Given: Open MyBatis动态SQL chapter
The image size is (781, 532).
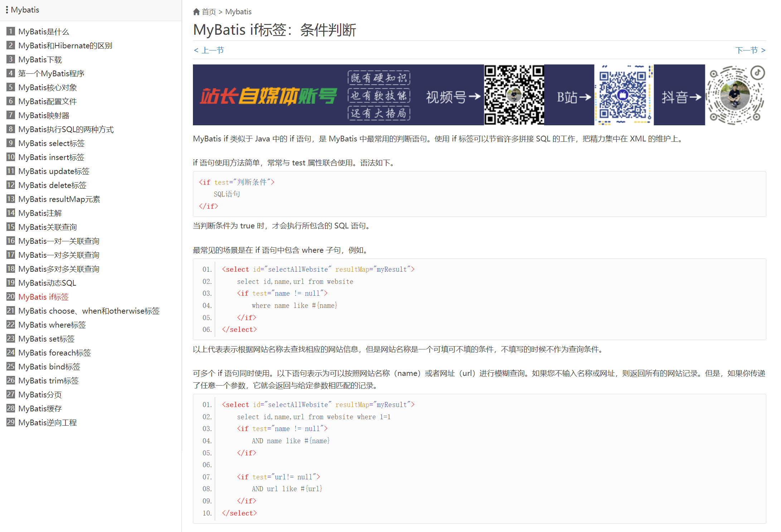Looking at the screenshot, I should click(x=47, y=283).
